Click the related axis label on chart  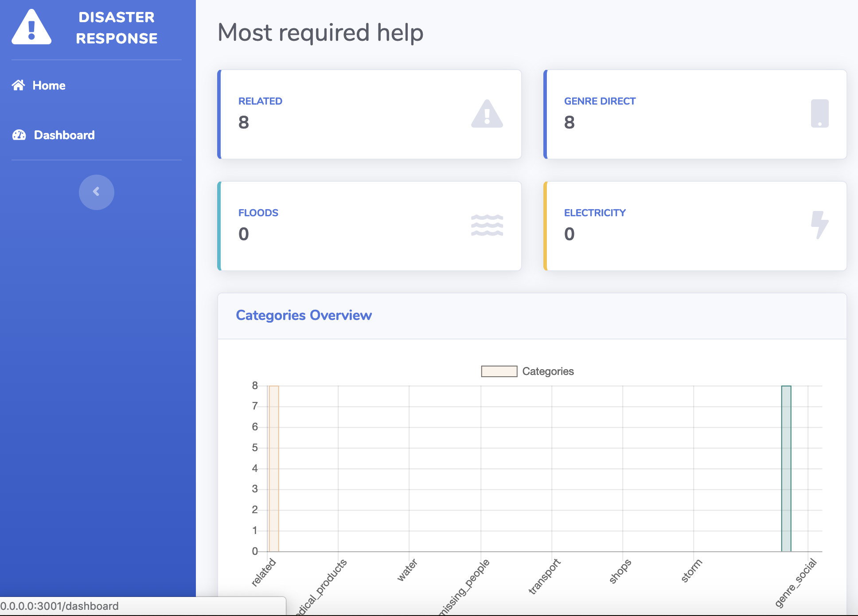[x=264, y=573]
